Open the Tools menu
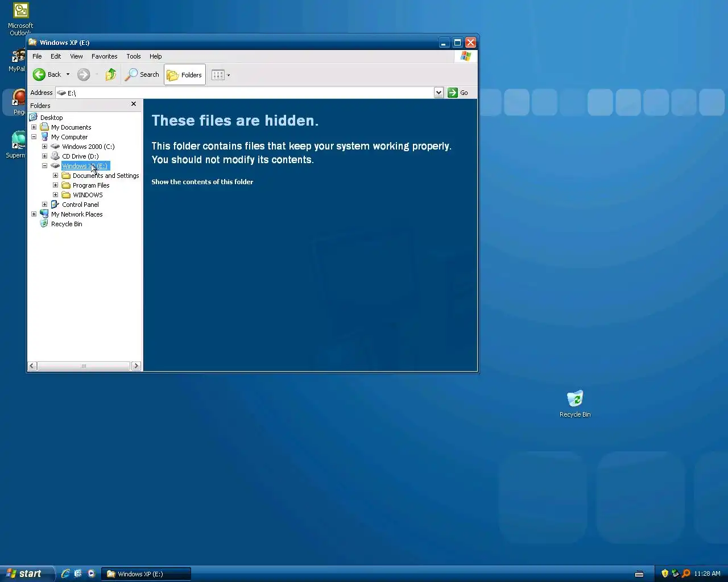 tap(134, 56)
